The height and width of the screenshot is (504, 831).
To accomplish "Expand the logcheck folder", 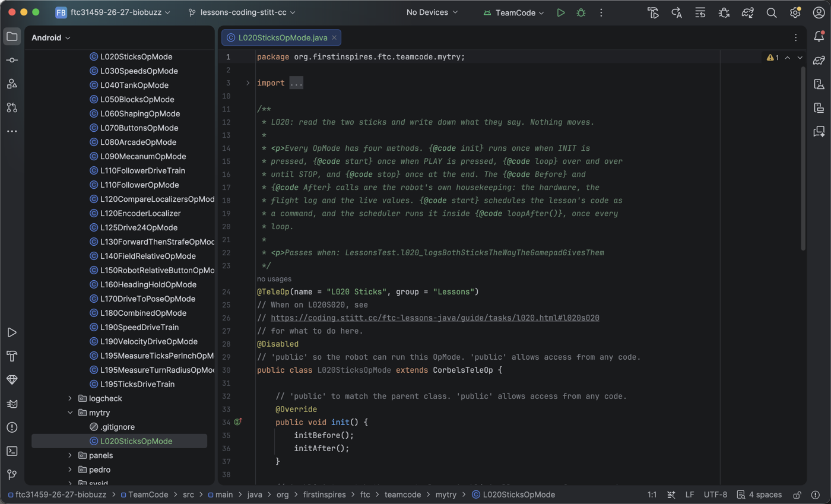I will click(70, 398).
